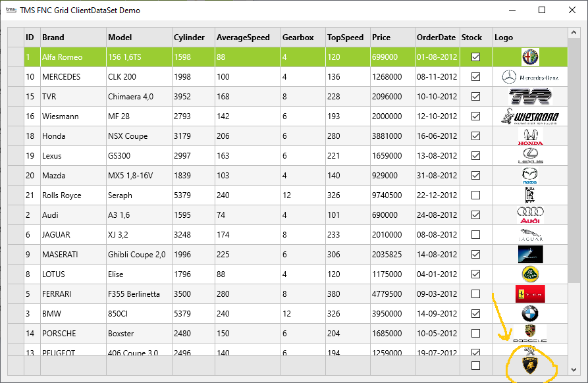Image resolution: width=588 pixels, height=383 pixels.
Task: Click the ID column header
Action: pos(32,38)
